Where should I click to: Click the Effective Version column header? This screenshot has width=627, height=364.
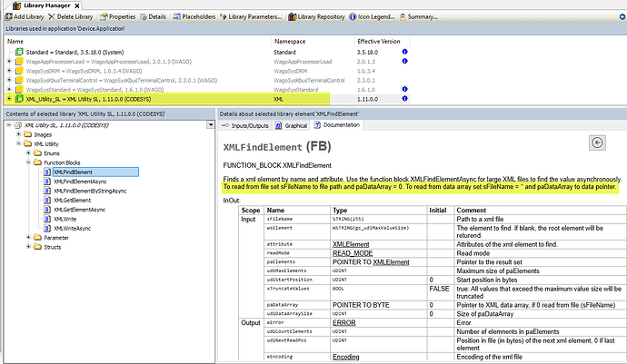[379, 42]
